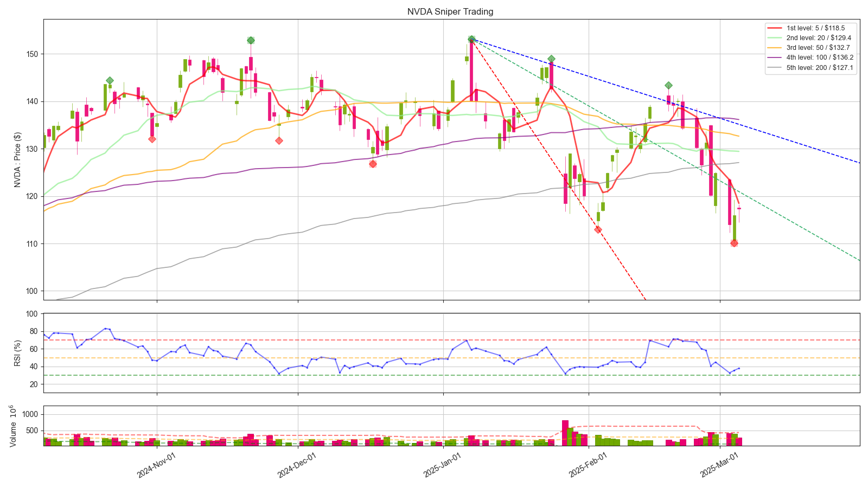
Task: Select legend entry 1st level: 5 / $118.5
Action: click(x=815, y=28)
